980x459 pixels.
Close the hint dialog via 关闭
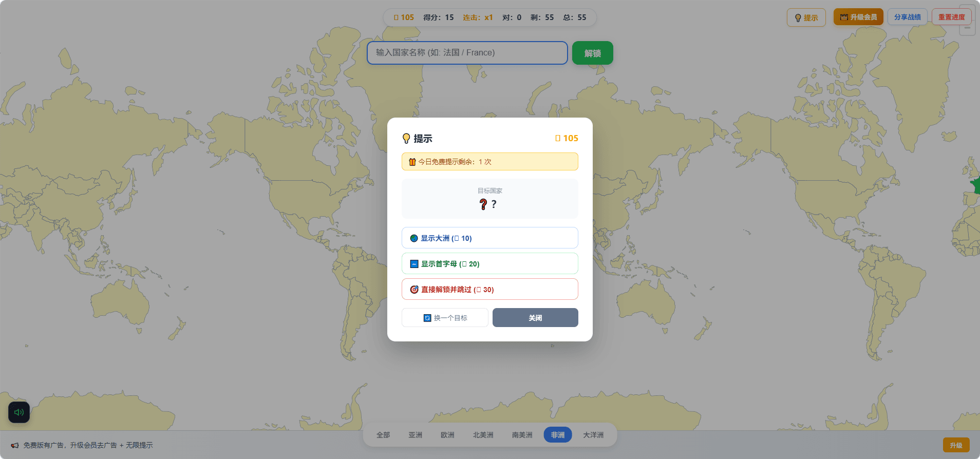coord(535,318)
